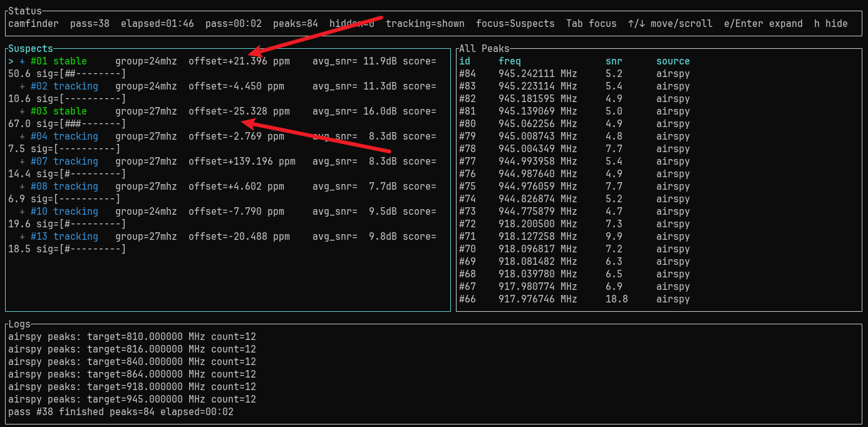
Task: Click 'Tab focus' hint in status bar
Action: click(x=592, y=24)
